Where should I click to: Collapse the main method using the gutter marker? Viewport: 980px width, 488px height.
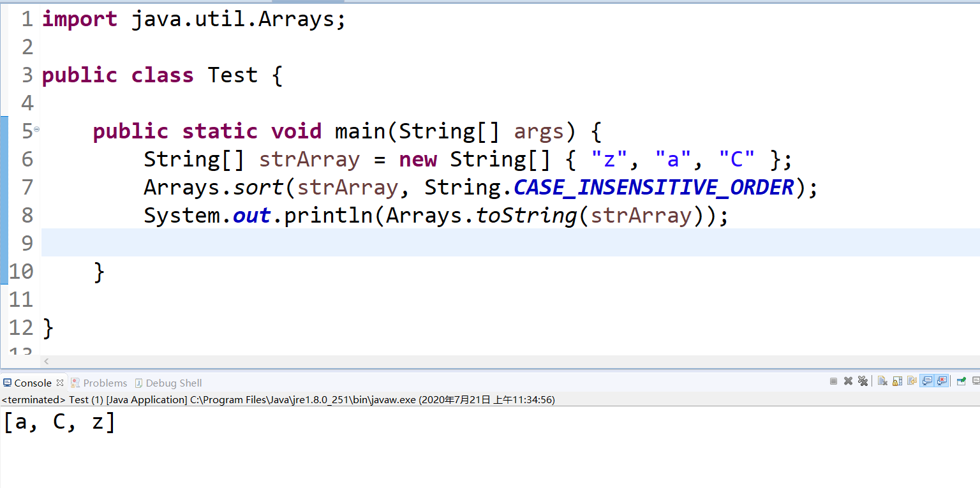(x=36, y=128)
